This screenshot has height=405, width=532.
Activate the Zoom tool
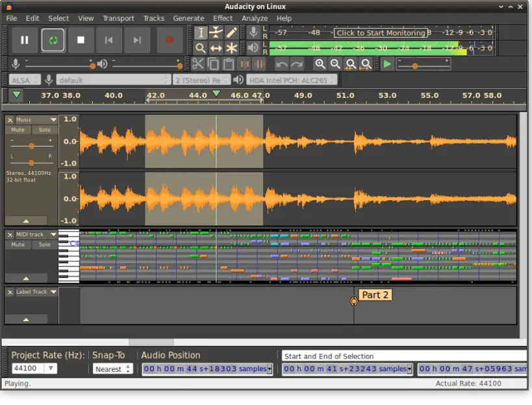click(x=201, y=47)
